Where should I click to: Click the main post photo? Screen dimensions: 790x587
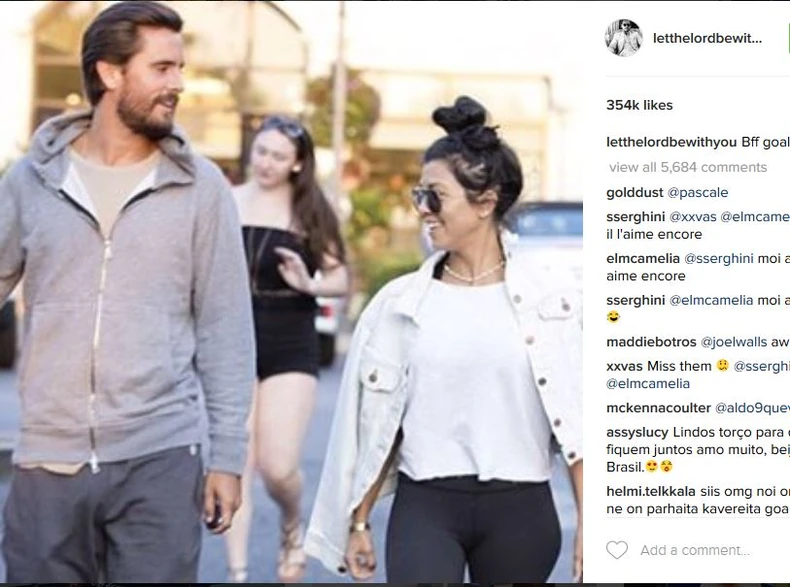click(291, 292)
